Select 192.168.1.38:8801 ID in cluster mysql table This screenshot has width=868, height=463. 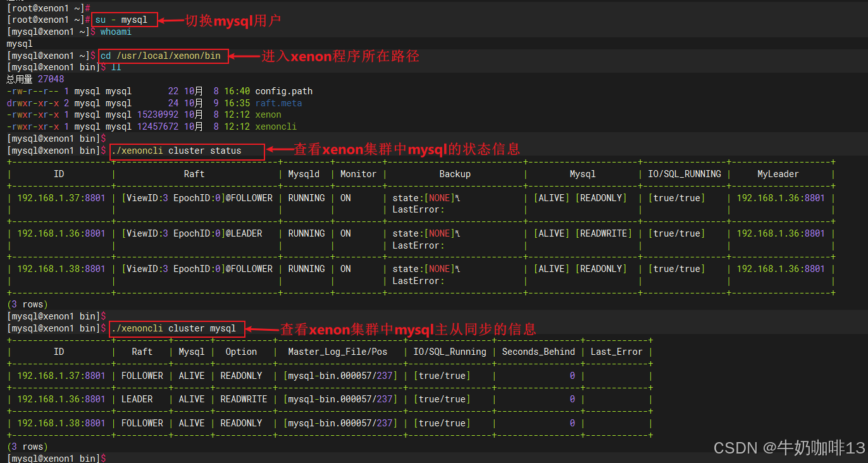point(61,423)
